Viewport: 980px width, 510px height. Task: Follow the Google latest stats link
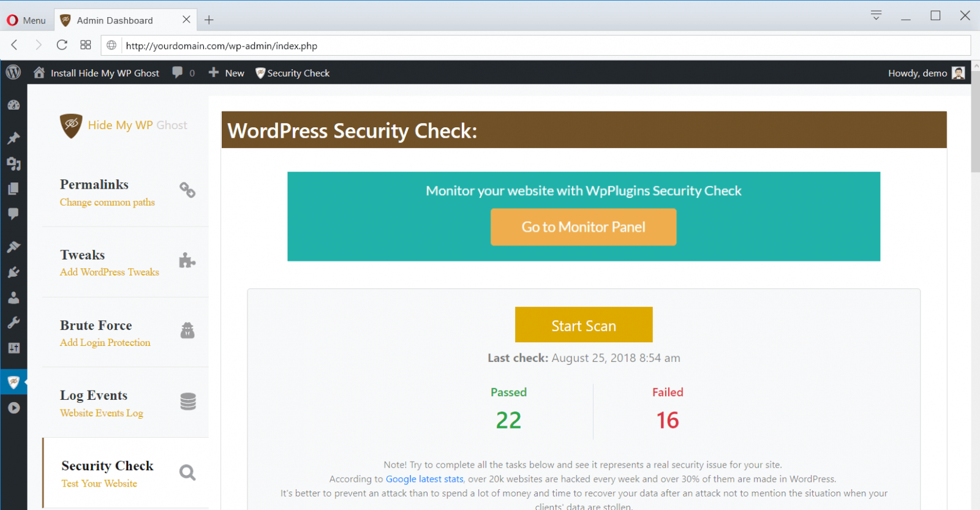tap(424, 479)
